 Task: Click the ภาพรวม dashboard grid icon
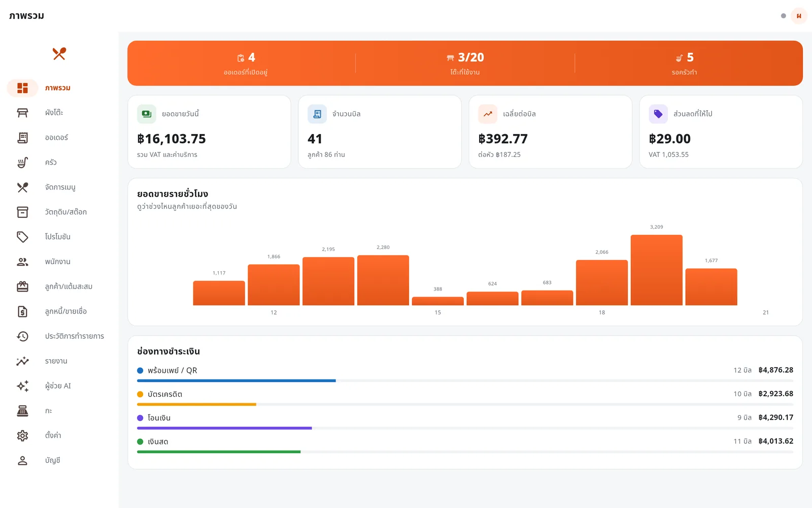click(x=22, y=88)
